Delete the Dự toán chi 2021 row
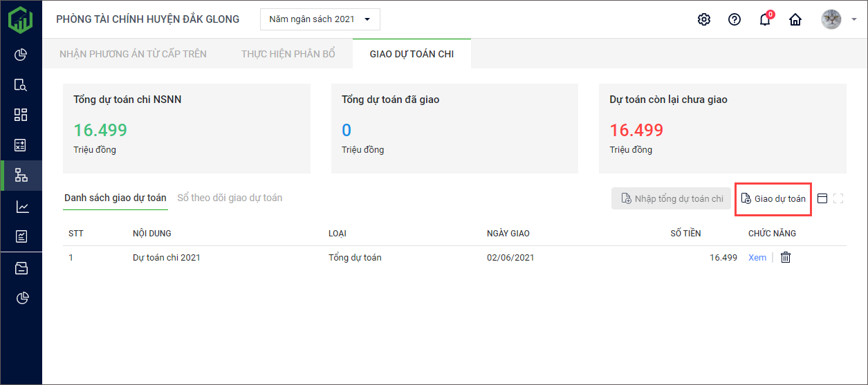Screen dimensions: 868x385 coord(786,258)
